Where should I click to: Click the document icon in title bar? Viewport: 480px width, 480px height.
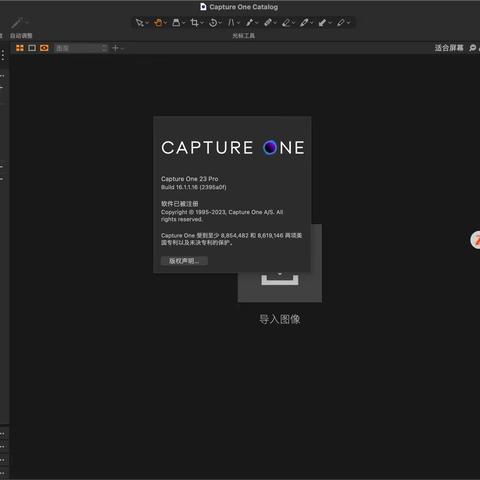click(203, 7)
